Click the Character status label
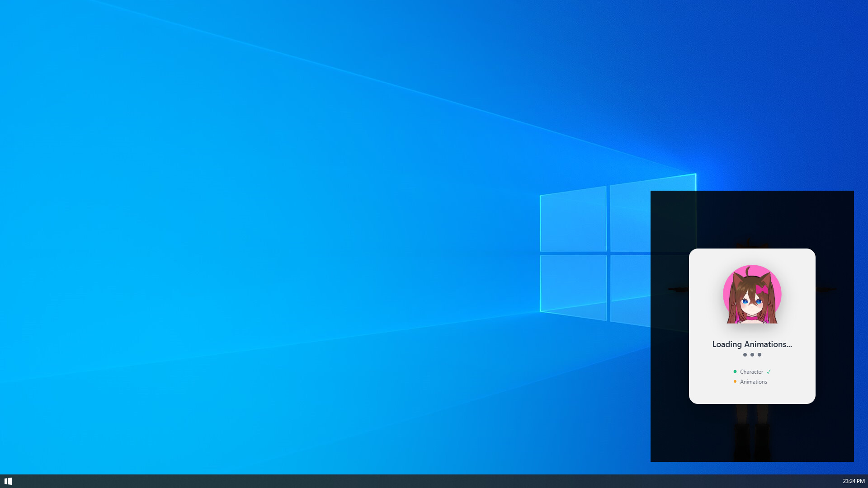 tap(751, 372)
